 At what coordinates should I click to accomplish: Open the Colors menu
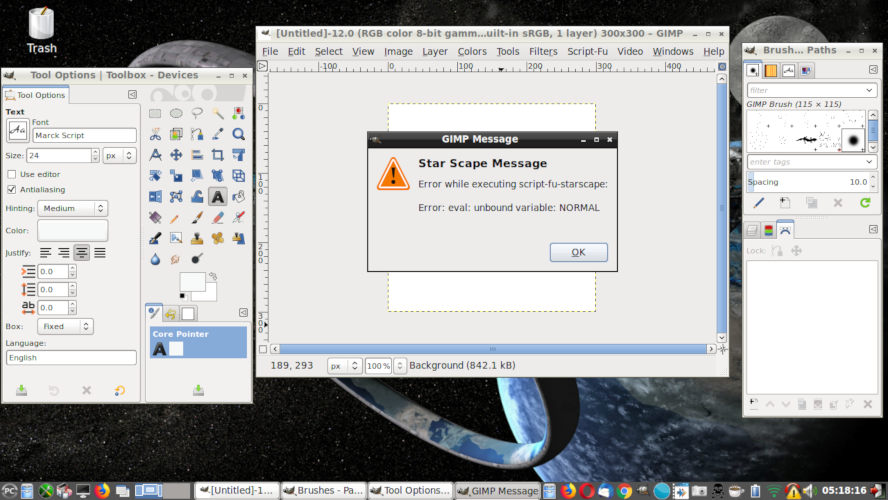coord(472,52)
